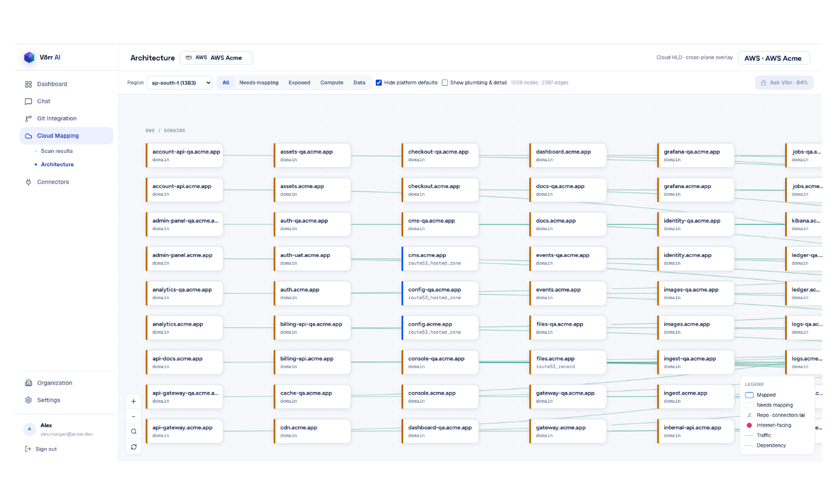
Task: Select the cdn.acme.app node
Action: tap(312, 431)
